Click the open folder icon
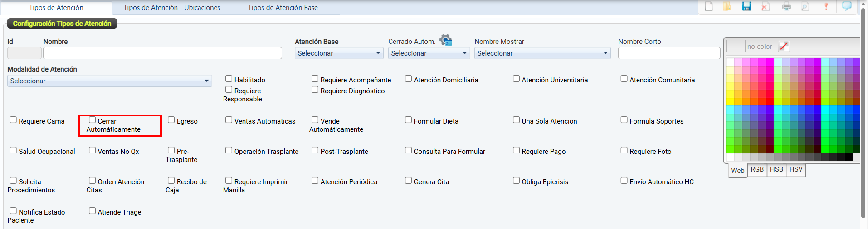Image resolution: width=868 pixels, height=229 pixels. pos(727,6)
